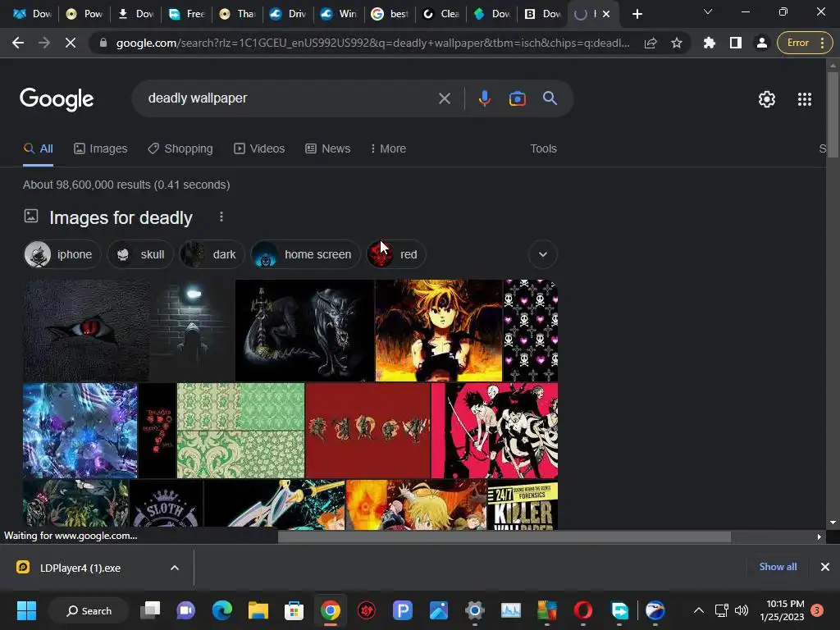
Task: Open the pink skulls pattern thumbnail
Action: click(x=531, y=330)
